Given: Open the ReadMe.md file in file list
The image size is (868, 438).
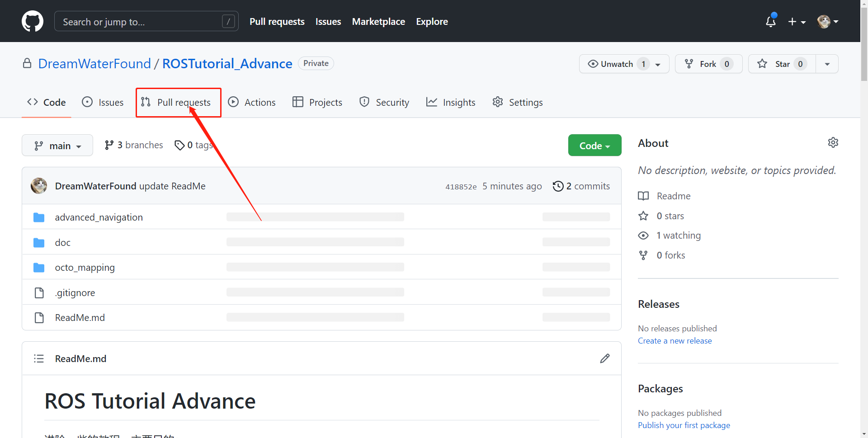Looking at the screenshot, I should [80, 317].
